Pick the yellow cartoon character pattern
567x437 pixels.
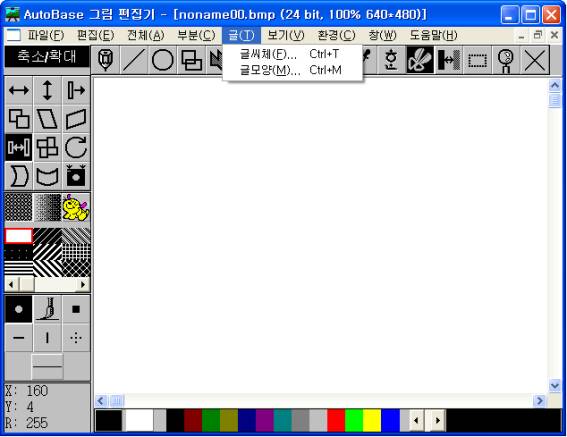click(76, 207)
